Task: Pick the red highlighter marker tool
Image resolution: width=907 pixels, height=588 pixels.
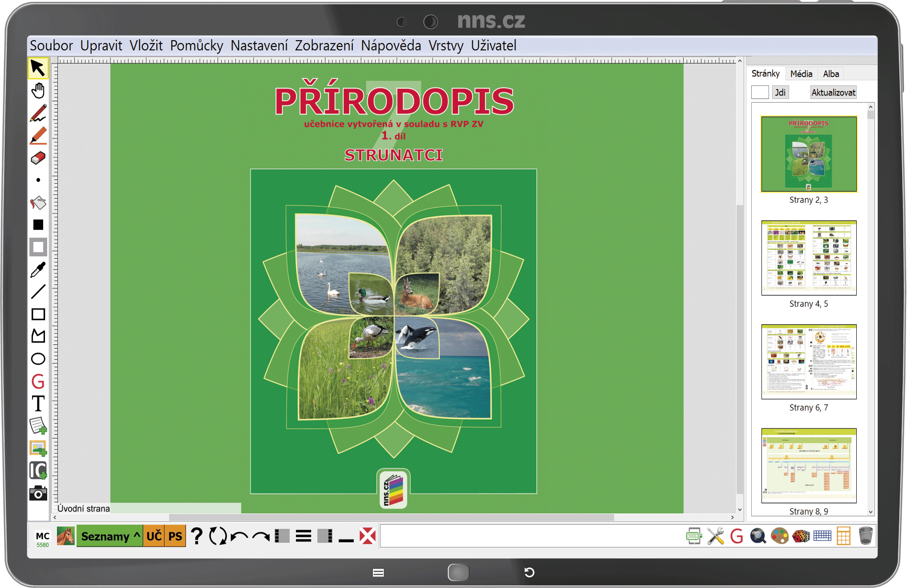Action: pyautogui.click(x=38, y=136)
